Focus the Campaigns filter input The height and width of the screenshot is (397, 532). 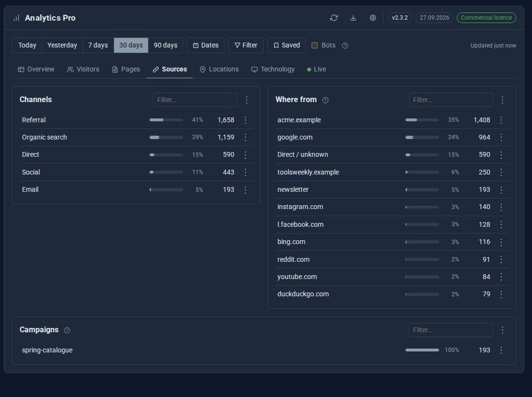(451, 330)
